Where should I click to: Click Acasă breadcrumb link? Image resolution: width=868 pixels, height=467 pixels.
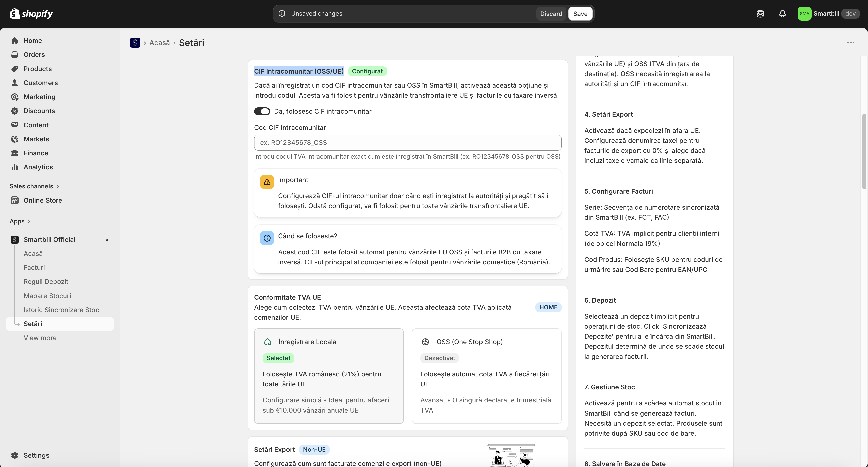pyautogui.click(x=159, y=43)
